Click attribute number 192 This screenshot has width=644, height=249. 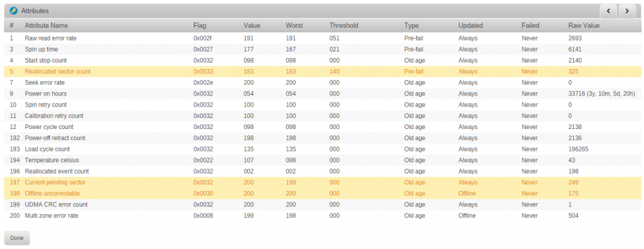coord(14,138)
